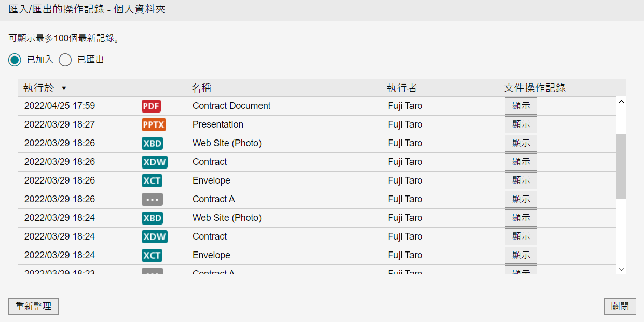Click the vertical scrollbar thumb
The width and height of the screenshot is (644, 322).
(x=621, y=166)
